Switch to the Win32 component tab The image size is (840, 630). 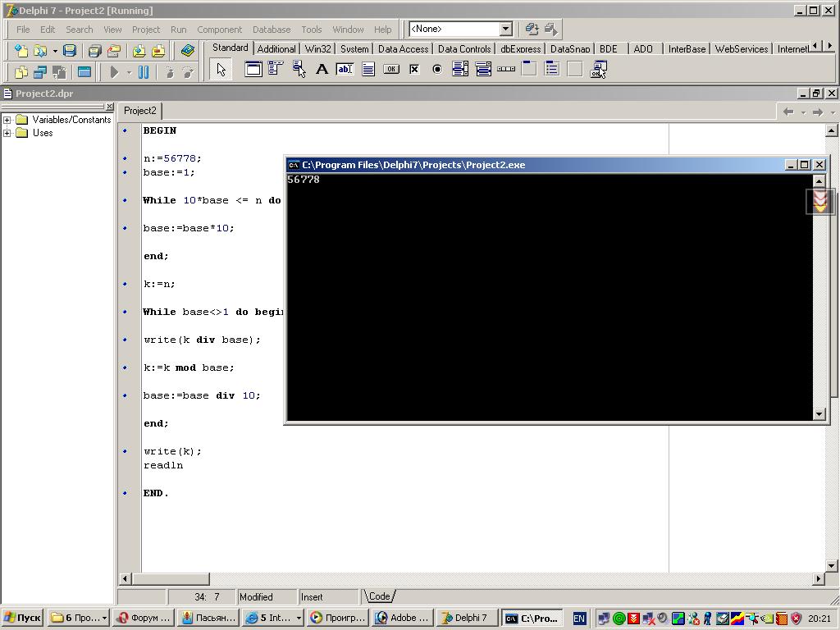317,49
